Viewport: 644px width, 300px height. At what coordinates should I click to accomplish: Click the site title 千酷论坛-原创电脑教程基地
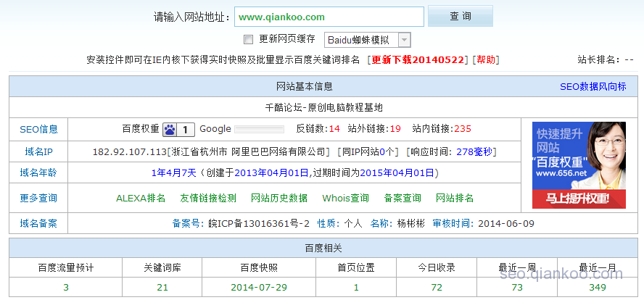(324, 107)
